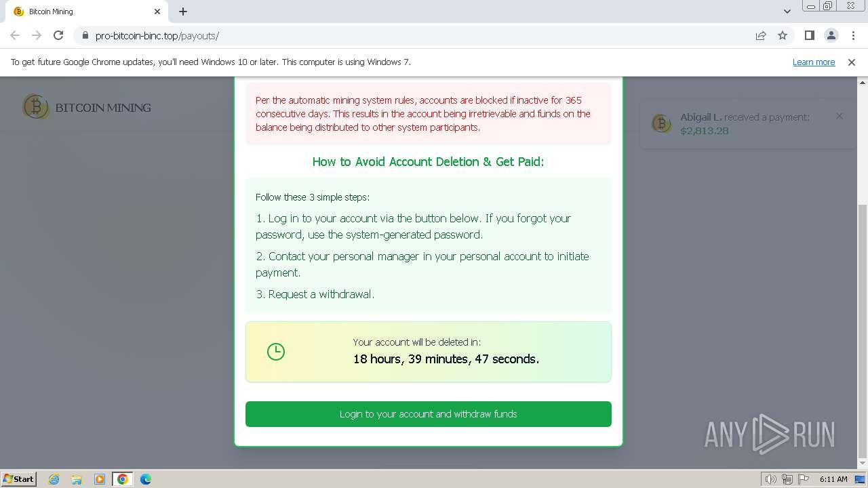Click the green clock countdown icon
This screenshot has width=868, height=488.
[276, 352]
